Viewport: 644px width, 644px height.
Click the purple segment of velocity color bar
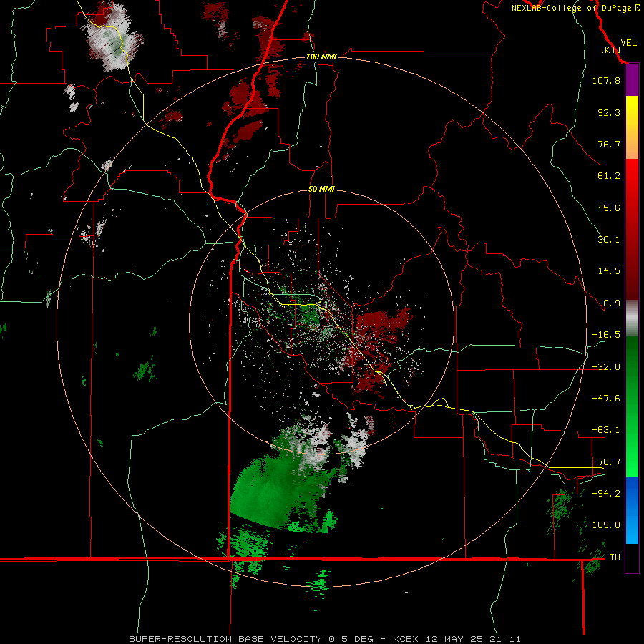pyautogui.click(x=632, y=80)
